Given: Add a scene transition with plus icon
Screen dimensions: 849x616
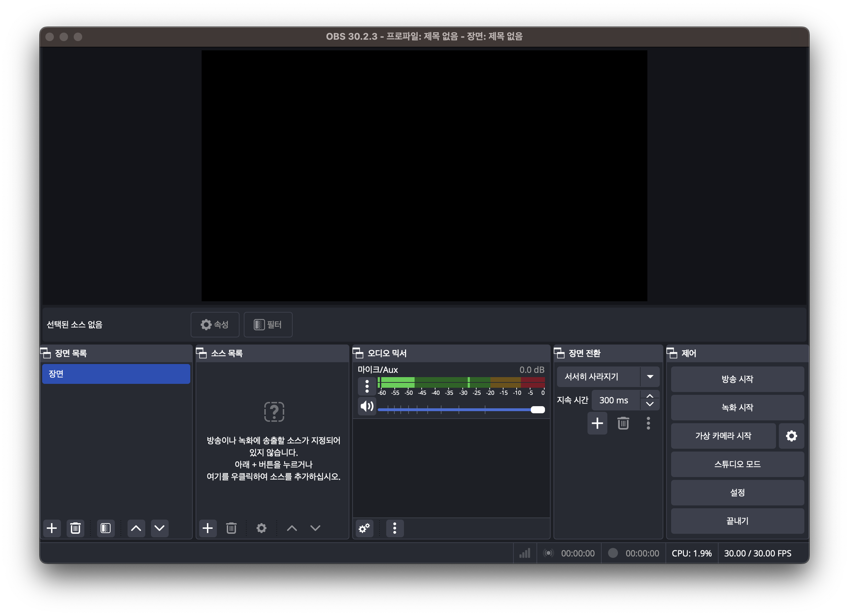Looking at the screenshot, I should [597, 423].
